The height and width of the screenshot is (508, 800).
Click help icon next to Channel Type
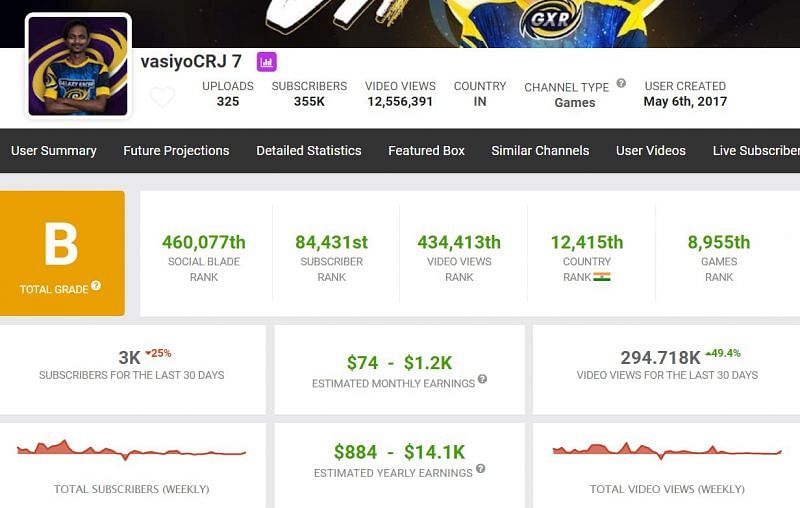point(621,84)
